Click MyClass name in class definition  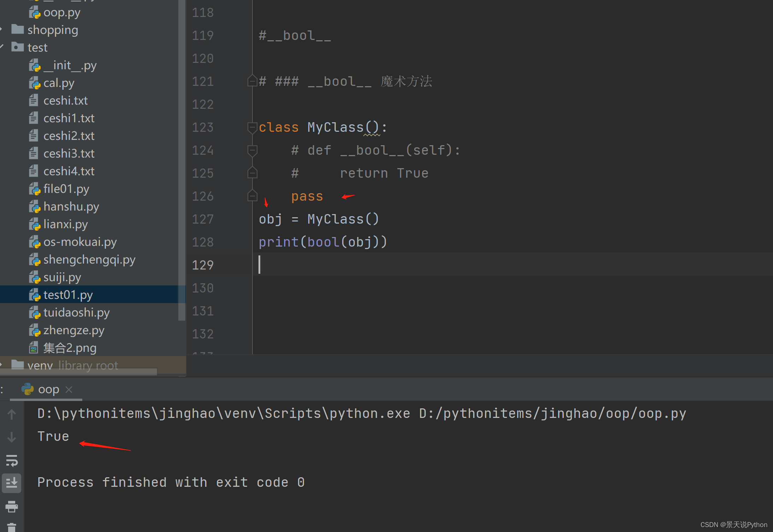[335, 127]
